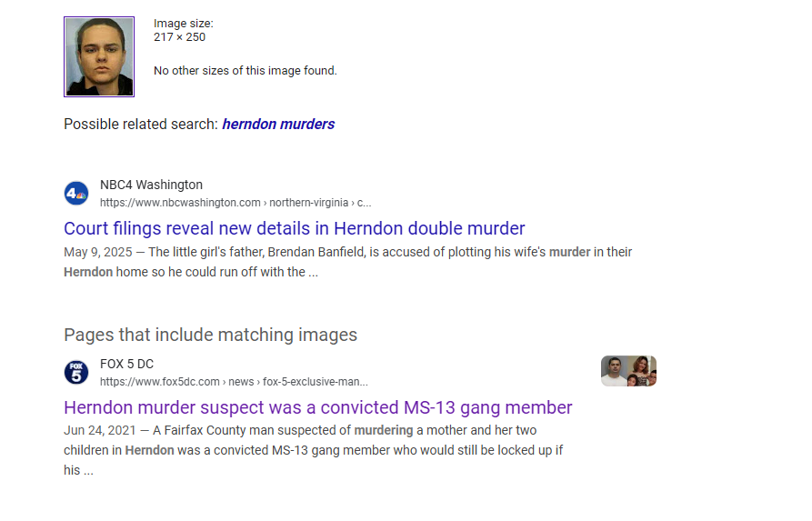
Task: Click the FOX 5 DC site name
Action: [x=127, y=364]
